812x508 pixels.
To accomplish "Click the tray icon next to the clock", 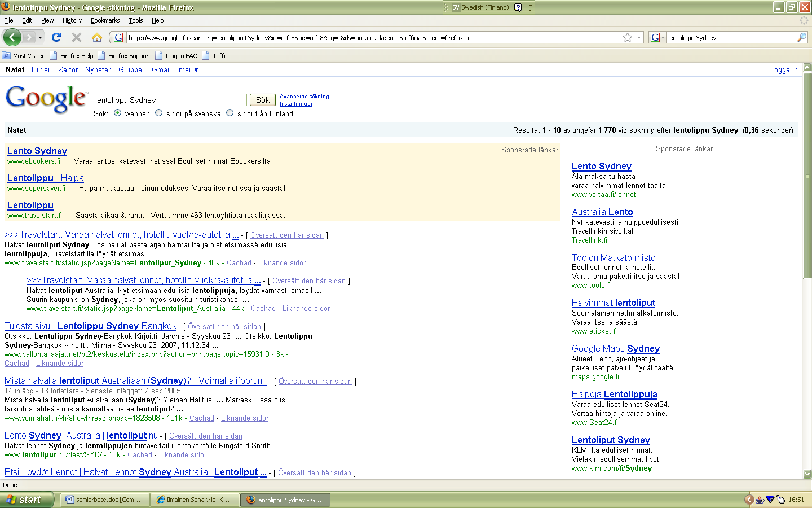I will pos(781,500).
